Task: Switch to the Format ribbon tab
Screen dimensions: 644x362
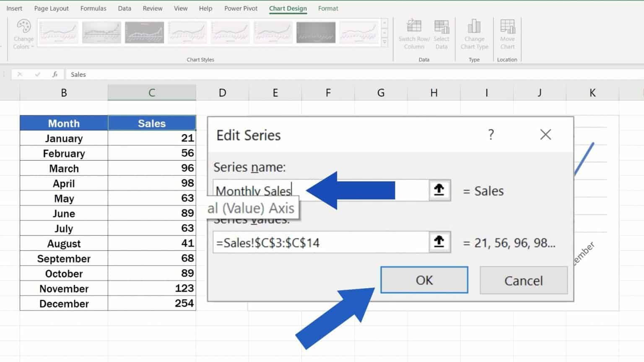Action: tap(328, 8)
